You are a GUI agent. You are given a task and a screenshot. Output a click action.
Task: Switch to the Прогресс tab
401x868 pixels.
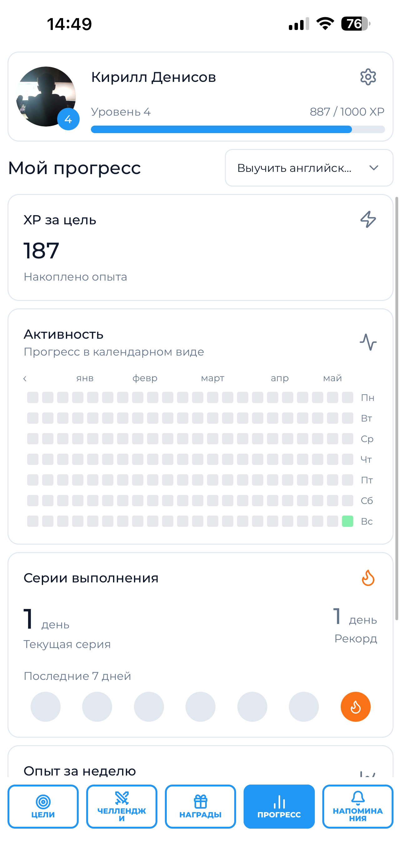pyautogui.click(x=279, y=806)
